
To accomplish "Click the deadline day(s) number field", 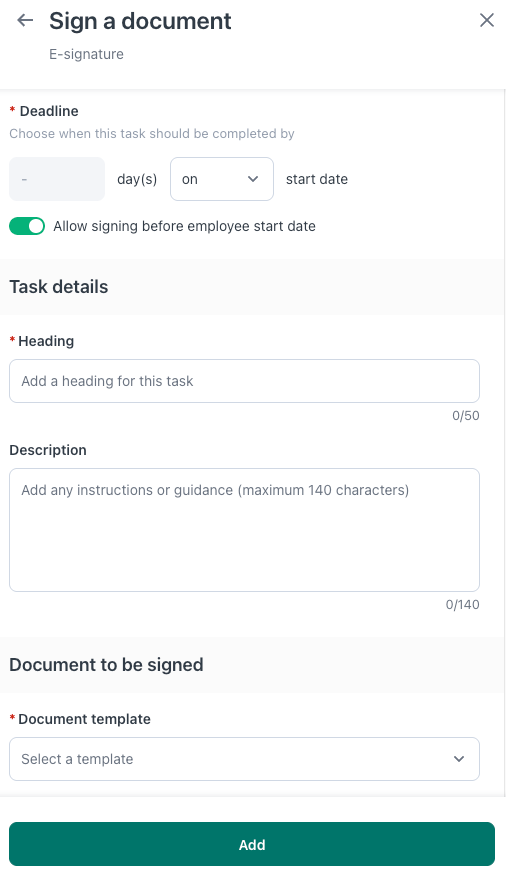I will click(57, 179).
